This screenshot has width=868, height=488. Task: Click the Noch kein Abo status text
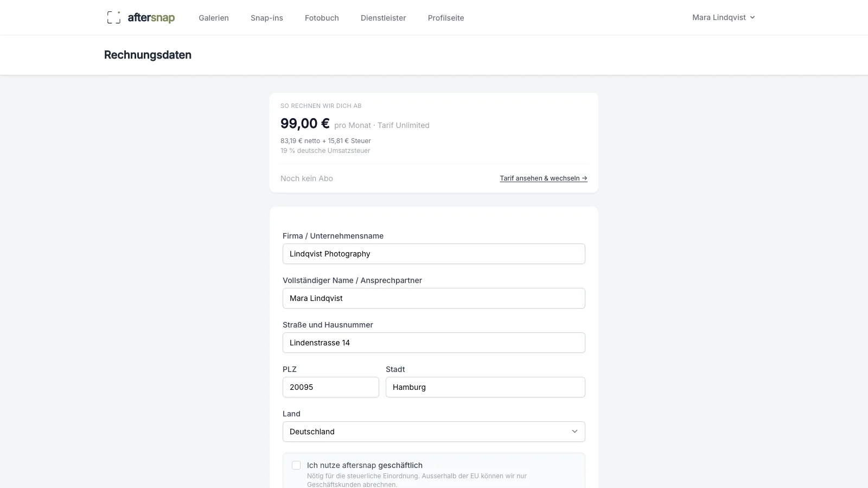point(307,178)
